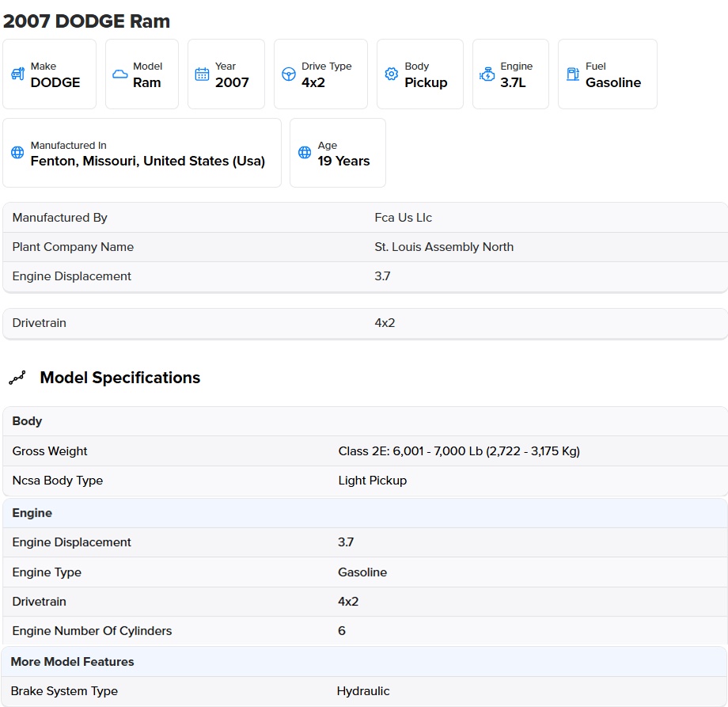Click the cloud icon beside Model Ram

[119, 74]
